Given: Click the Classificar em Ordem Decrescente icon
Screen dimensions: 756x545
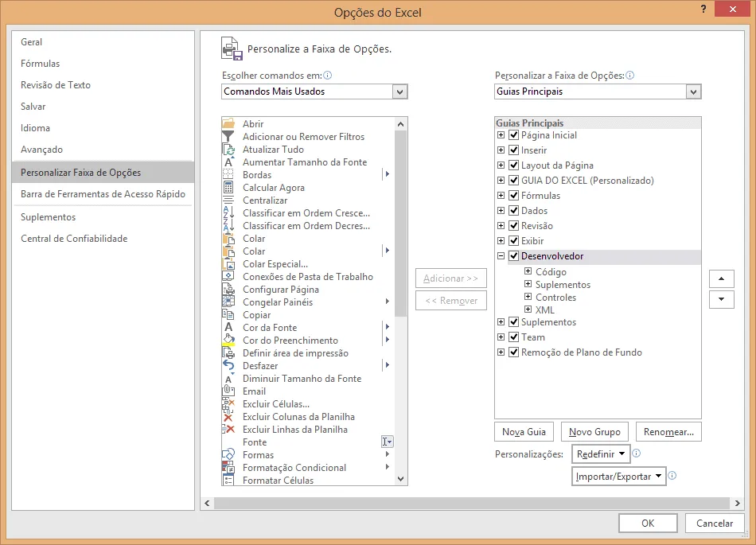Looking at the screenshot, I should point(228,225).
